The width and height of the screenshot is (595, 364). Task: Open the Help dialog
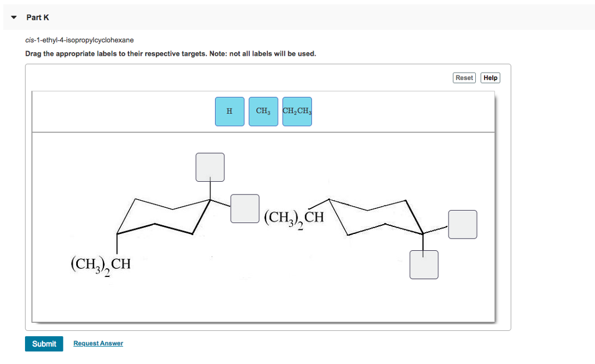click(x=490, y=77)
